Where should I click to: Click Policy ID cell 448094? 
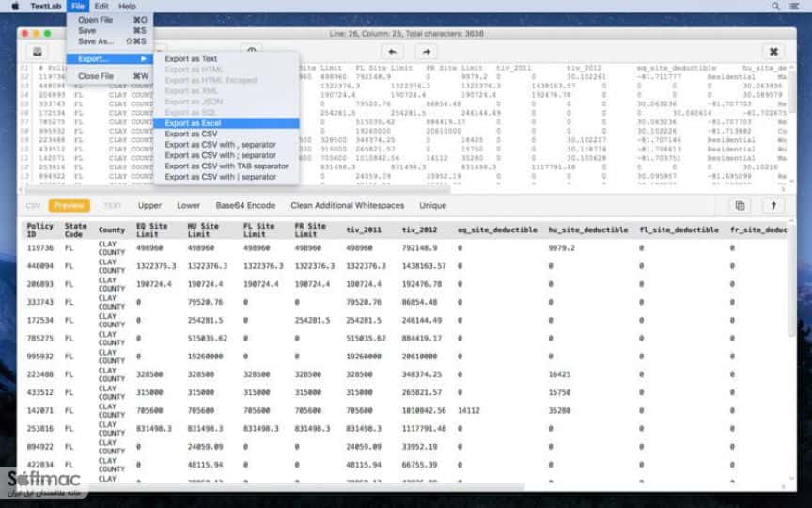39,266
